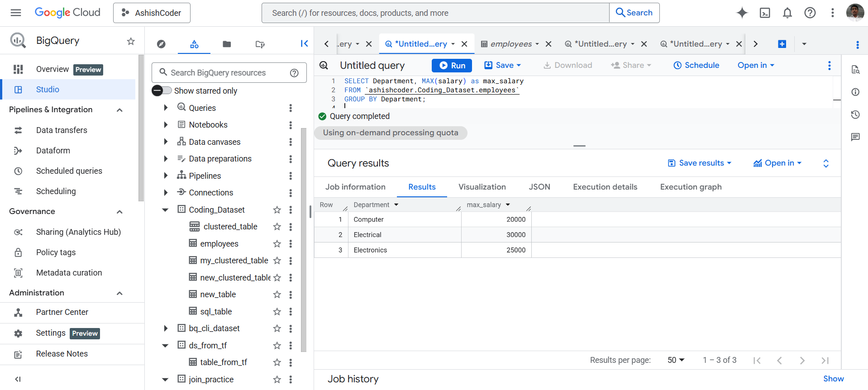
Task: Expand the Data canvases node
Action: (x=166, y=142)
